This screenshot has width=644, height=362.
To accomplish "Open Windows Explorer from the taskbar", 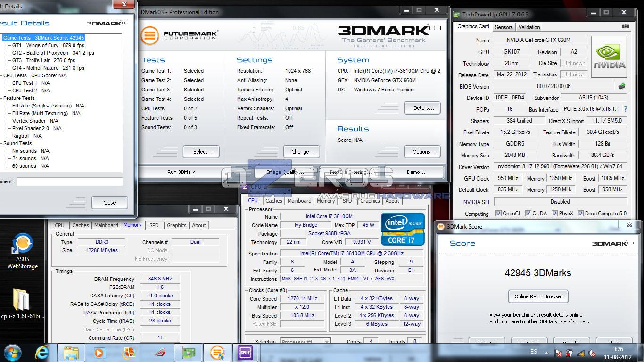I will coord(71,353).
